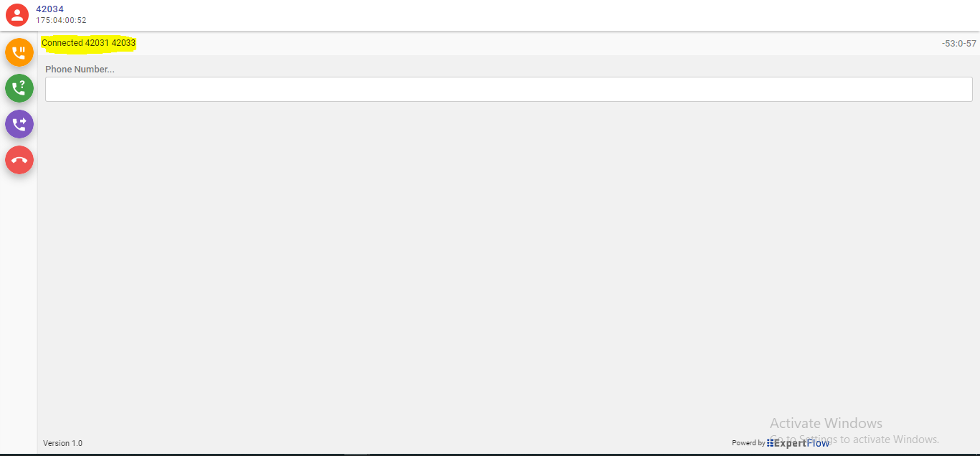Screen dimensions: 980x456
Task: Click the Connected status text
Action: click(62, 43)
